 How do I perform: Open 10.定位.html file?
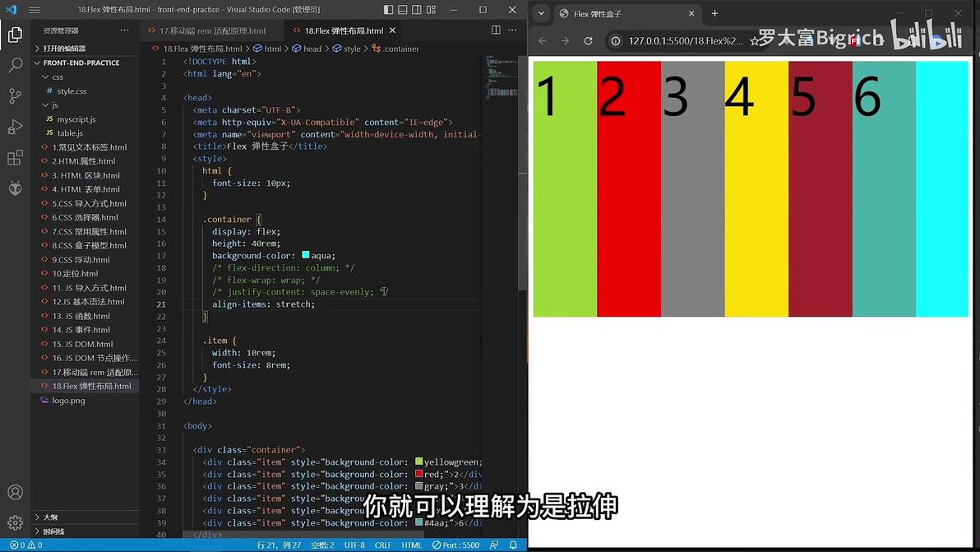click(x=75, y=274)
